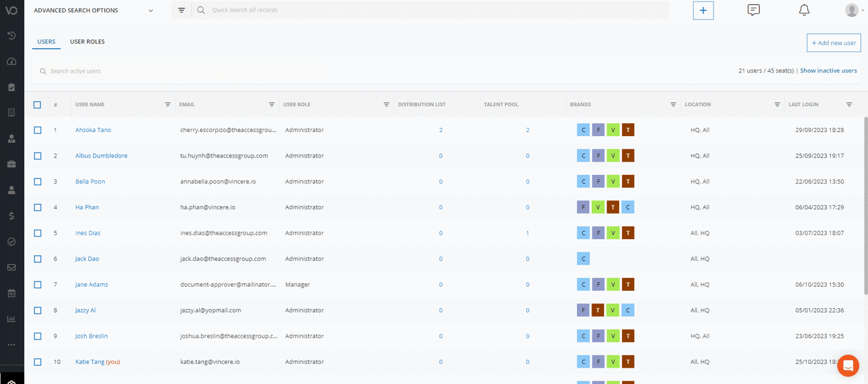The height and width of the screenshot is (384, 868).
Task: Filter the User Name column
Action: point(168,105)
